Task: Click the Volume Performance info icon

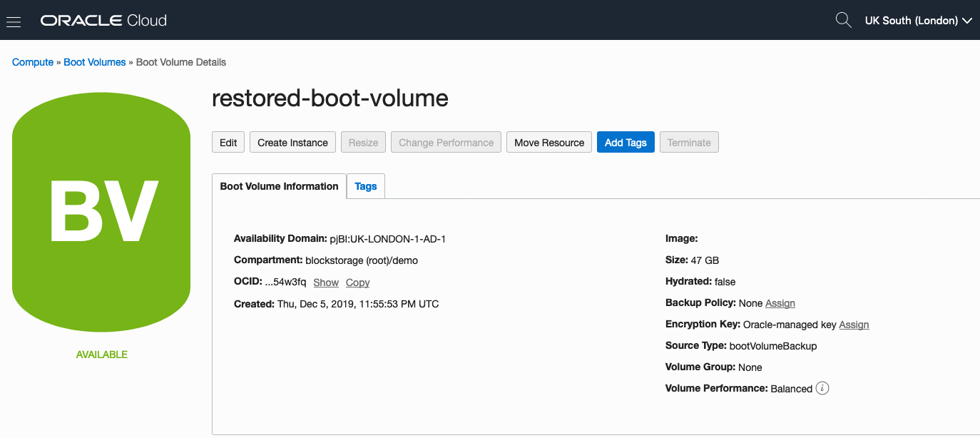Action: [x=822, y=389]
